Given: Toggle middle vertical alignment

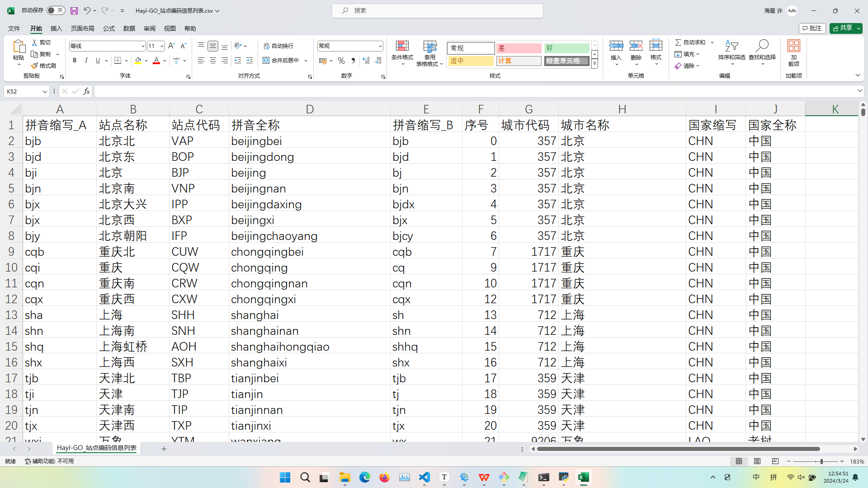Looking at the screenshot, I should 213,46.
